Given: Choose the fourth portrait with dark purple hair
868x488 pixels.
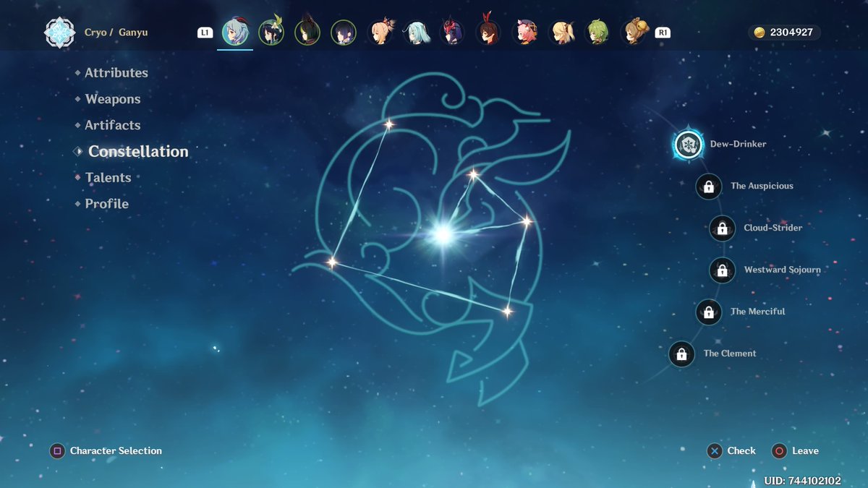Looking at the screenshot, I should click(344, 32).
